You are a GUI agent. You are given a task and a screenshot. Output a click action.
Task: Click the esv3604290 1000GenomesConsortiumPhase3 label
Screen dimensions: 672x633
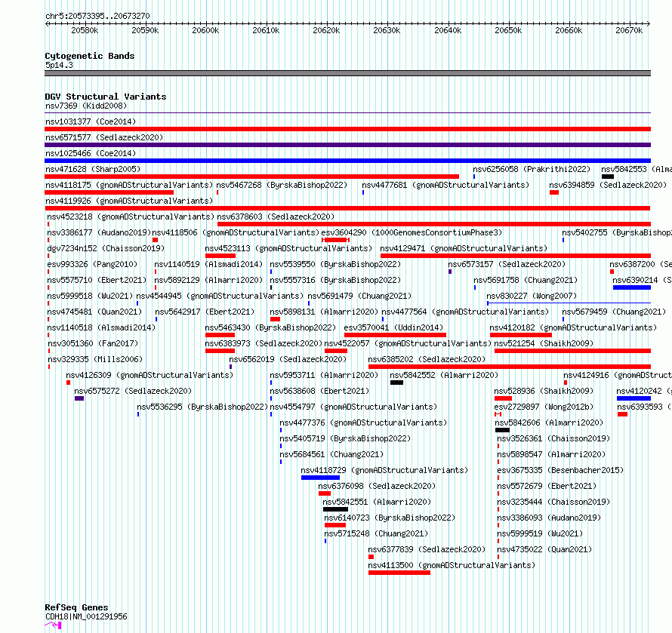(412, 232)
